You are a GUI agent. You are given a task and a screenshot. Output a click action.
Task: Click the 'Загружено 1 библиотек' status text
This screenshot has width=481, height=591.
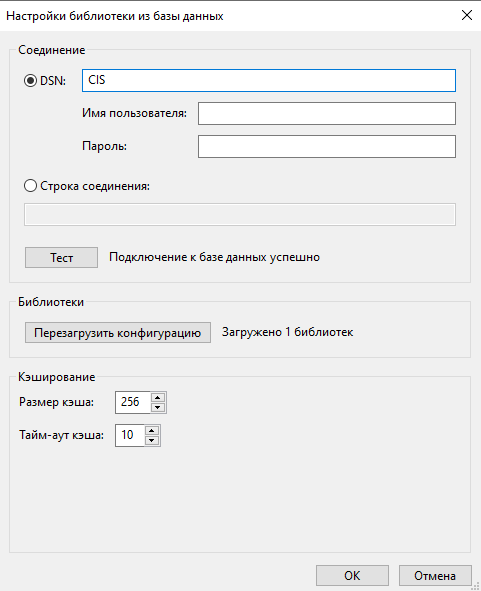pos(288,332)
